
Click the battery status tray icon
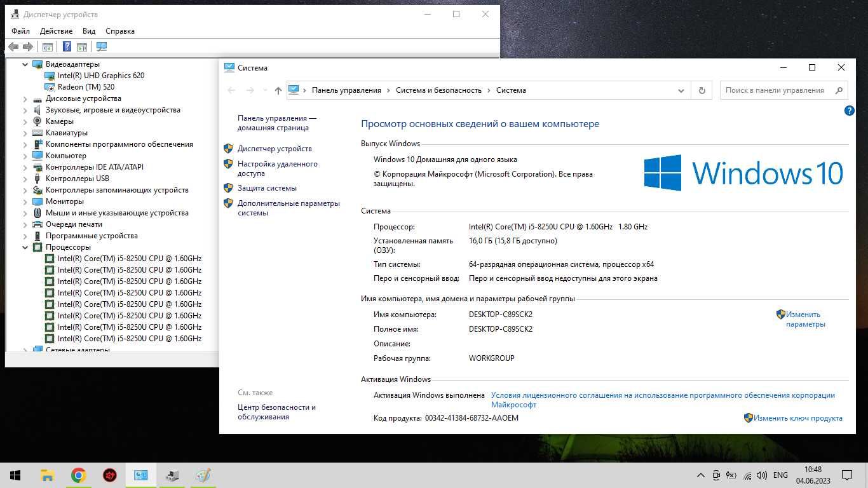coord(732,475)
